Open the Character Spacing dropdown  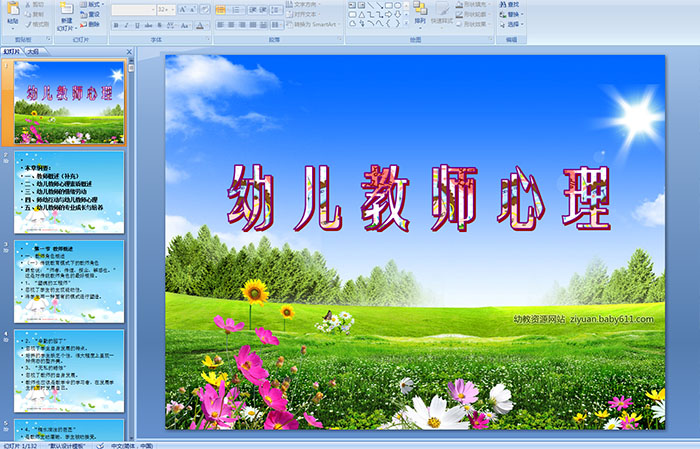pyautogui.click(x=171, y=25)
